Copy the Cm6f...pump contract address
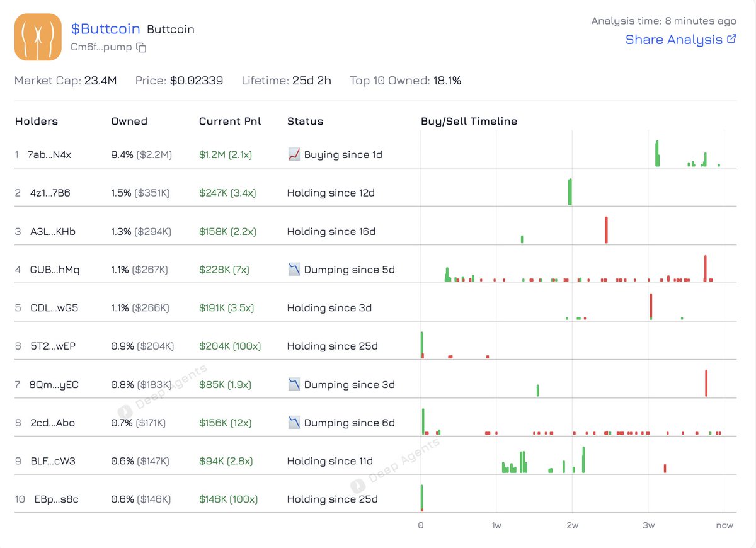This screenshot has height=548, width=756. point(142,48)
